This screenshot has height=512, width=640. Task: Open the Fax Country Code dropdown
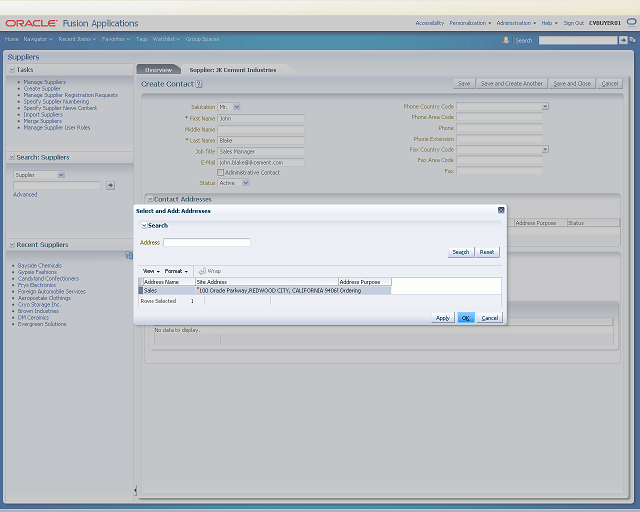tap(545, 149)
